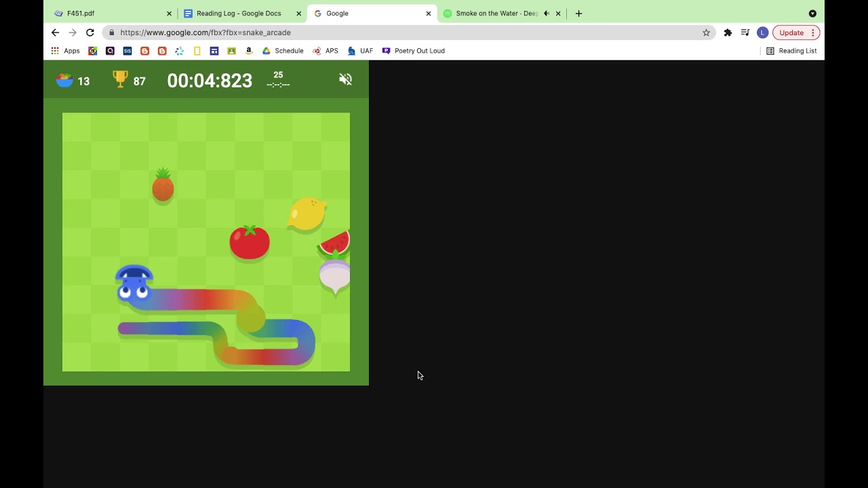Close the Google snake game tab
The width and height of the screenshot is (868, 488).
click(x=429, y=14)
